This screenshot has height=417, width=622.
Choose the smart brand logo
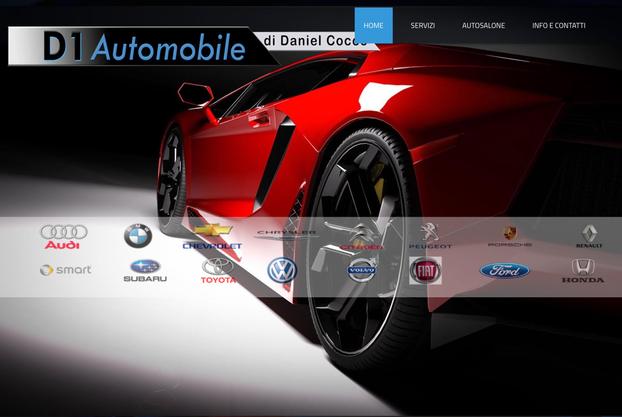tap(65, 270)
